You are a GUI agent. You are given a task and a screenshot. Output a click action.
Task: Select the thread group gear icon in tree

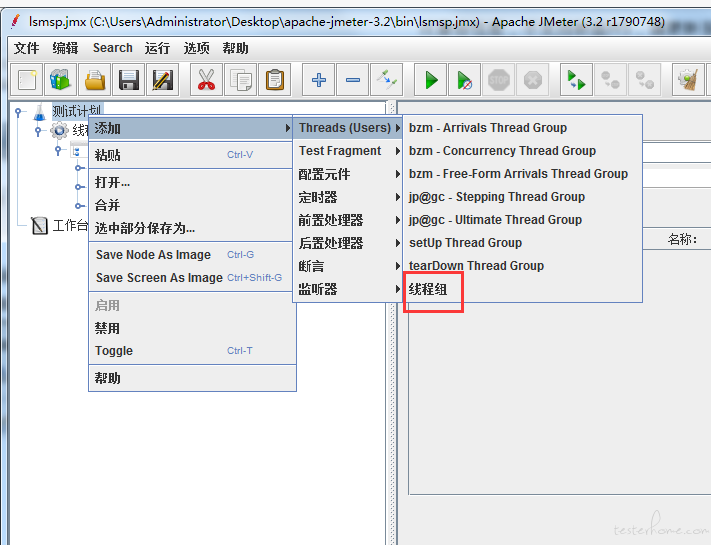(x=59, y=131)
